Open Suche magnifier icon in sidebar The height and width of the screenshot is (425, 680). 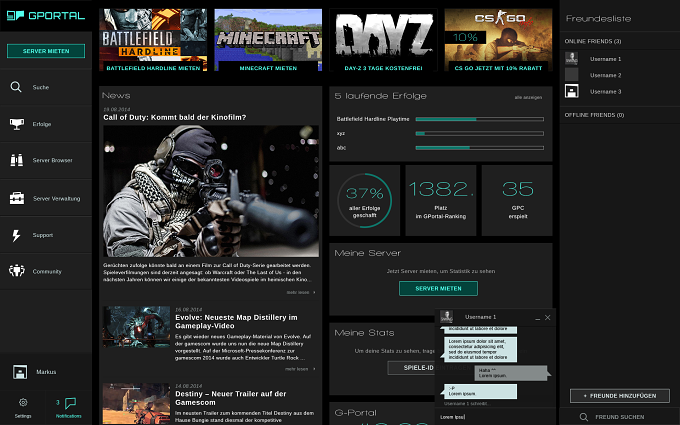tap(16, 87)
